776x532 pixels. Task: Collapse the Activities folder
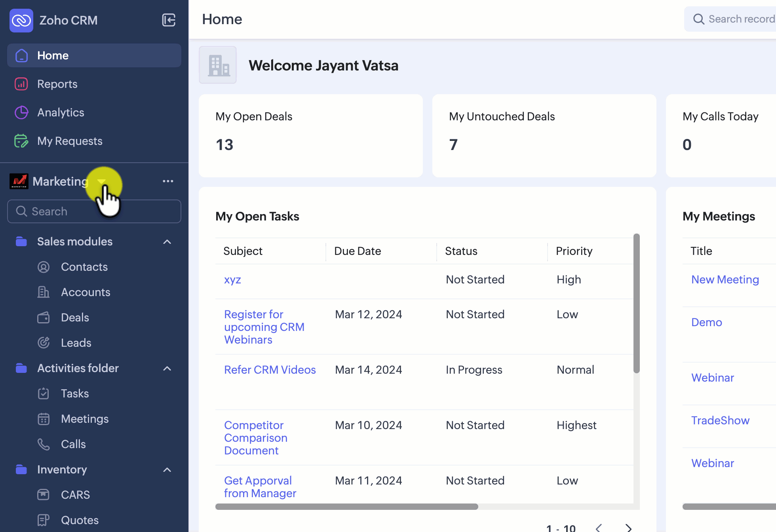tap(167, 369)
